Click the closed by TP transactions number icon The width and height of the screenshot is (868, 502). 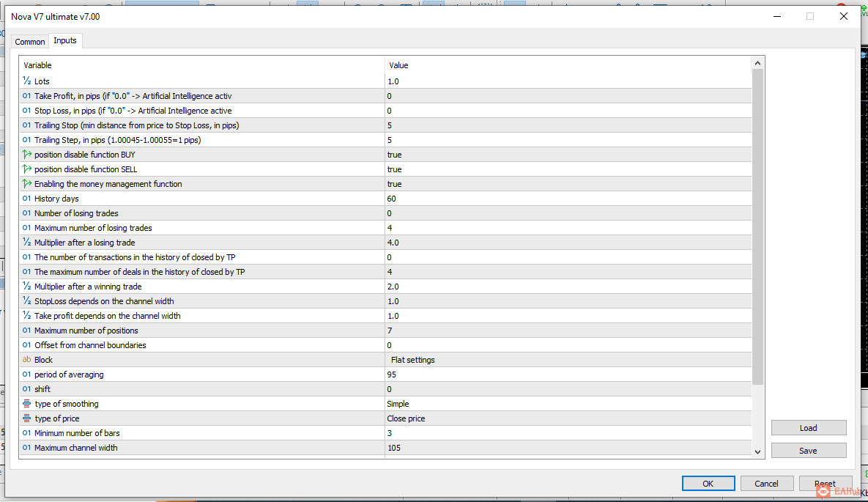[26, 257]
